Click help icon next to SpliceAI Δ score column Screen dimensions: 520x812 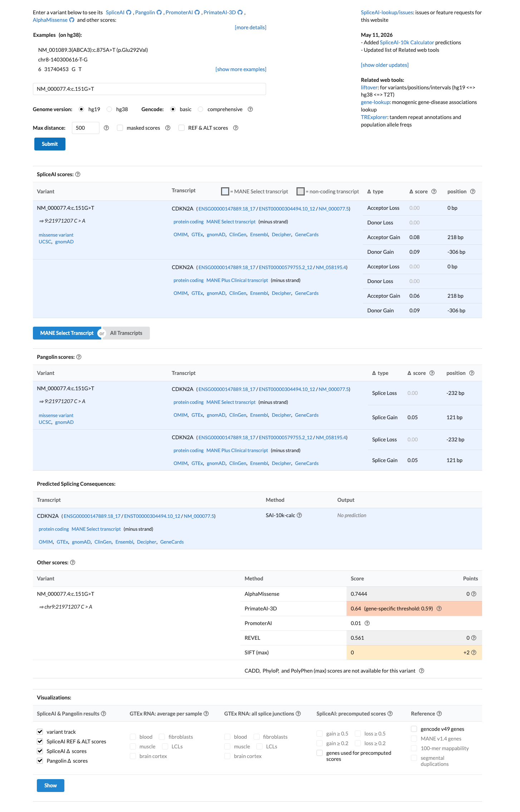(x=434, y=192)
